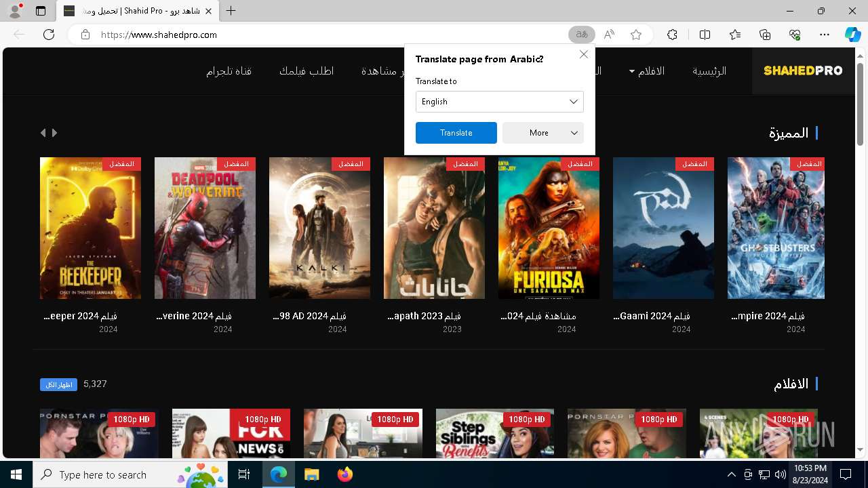Open the Furiosa movie poster
The width and height of the screenshot is (868, 488).
[x=549, y=228]
